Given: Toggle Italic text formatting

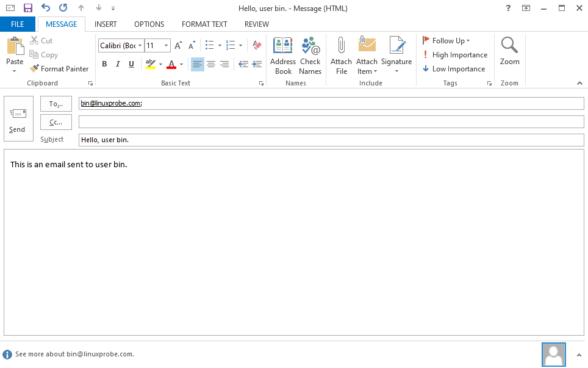Looking at the screenshot, I should tap(118, 64).
